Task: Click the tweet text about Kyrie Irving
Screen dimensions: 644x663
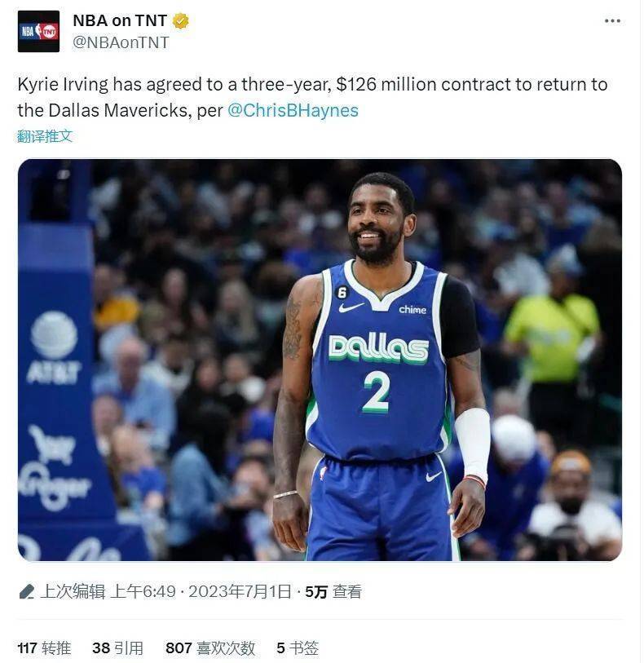Action: [x=313, y=97]
